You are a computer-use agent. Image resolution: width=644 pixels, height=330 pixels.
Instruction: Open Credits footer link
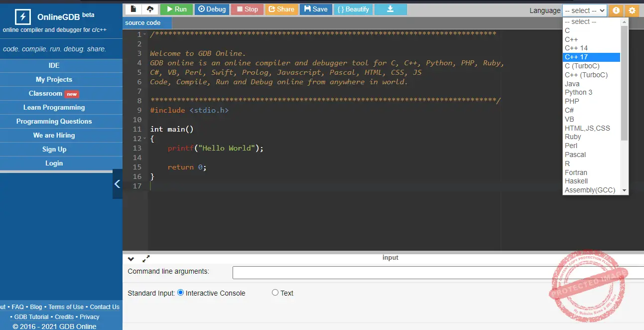64,317
